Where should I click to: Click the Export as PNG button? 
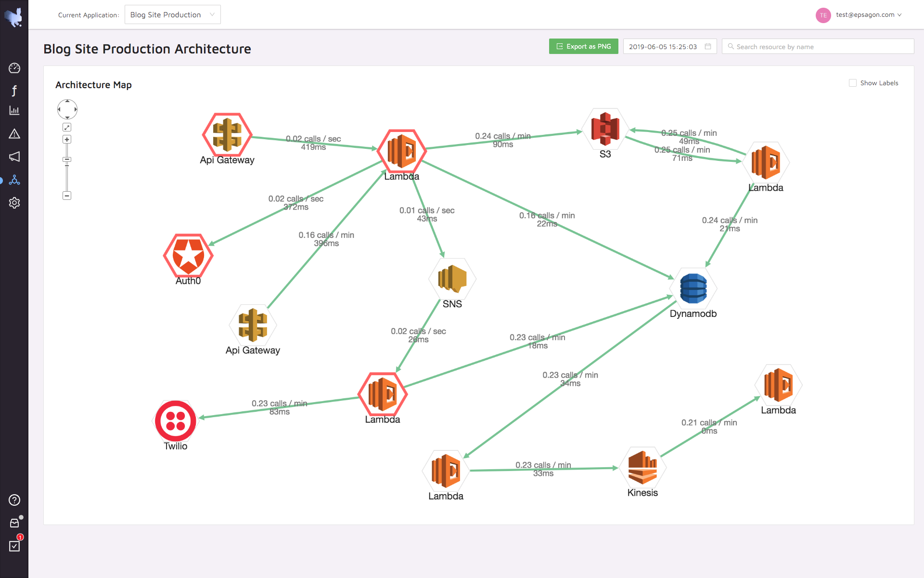[583, 47]
